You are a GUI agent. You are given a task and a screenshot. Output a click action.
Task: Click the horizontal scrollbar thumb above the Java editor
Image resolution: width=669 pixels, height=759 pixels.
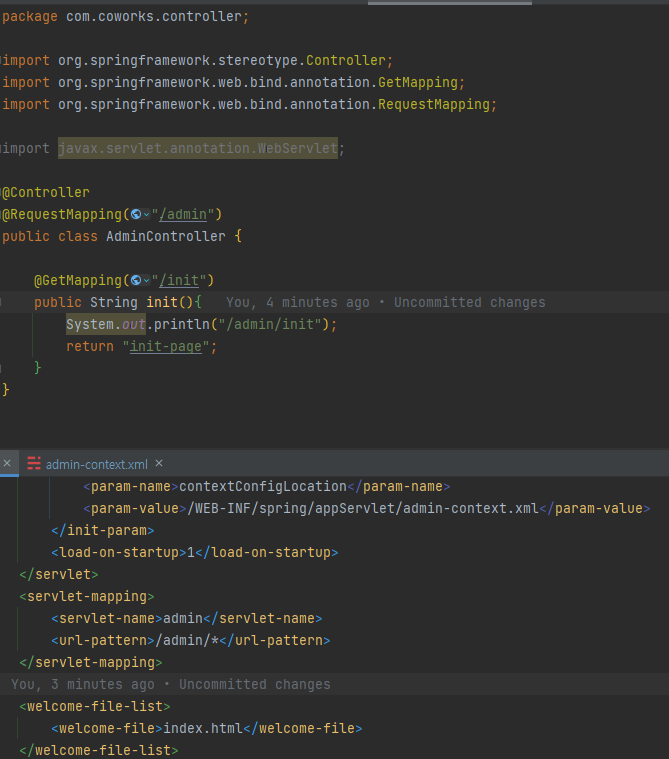click(x=450, y=2)
